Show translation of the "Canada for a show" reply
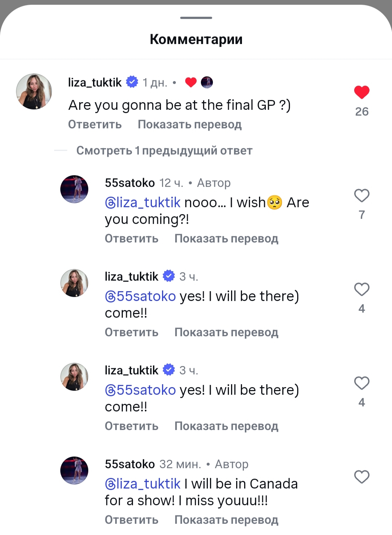 point(226,520)
